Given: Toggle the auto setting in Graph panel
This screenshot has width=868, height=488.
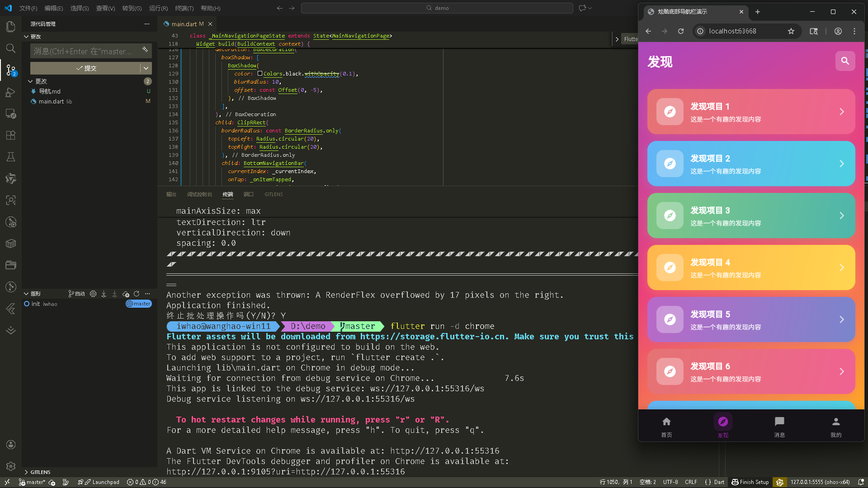Looking at the screenshot, I should [77, 294].
